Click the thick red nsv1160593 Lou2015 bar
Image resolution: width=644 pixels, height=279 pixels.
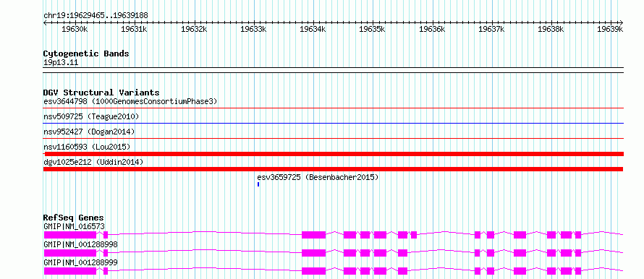(334, 154)
